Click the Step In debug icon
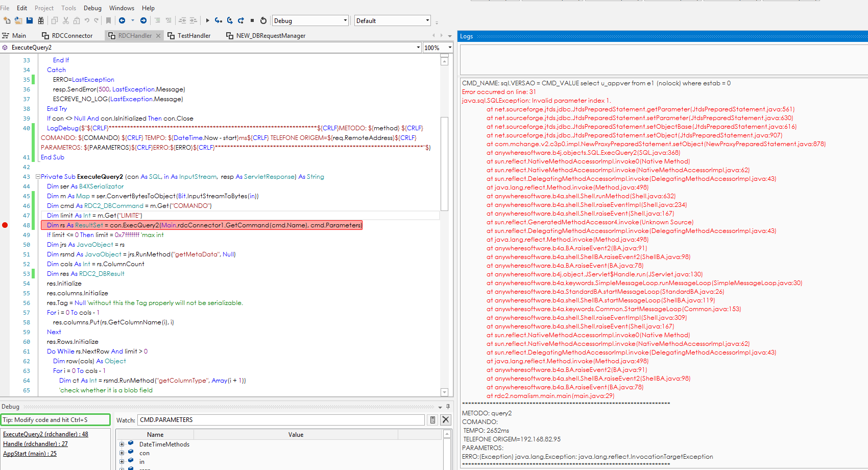This screenshot has width=868, height=470. (219, 20)
